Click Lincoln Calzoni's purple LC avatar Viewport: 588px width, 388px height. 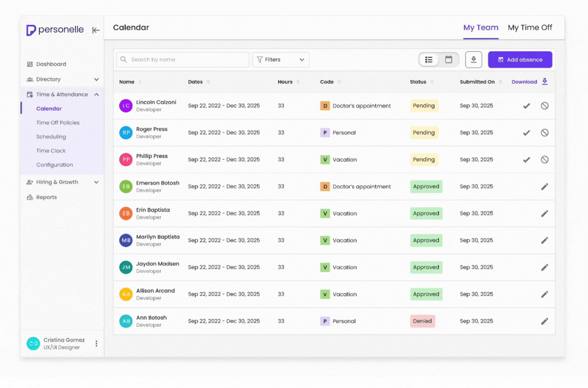tap(126, 106)
